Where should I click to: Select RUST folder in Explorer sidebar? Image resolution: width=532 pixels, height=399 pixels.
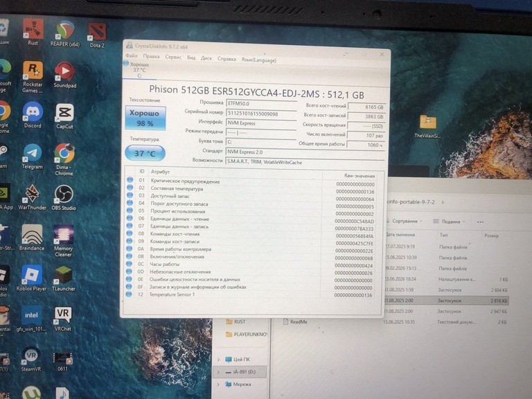[236, 321]
